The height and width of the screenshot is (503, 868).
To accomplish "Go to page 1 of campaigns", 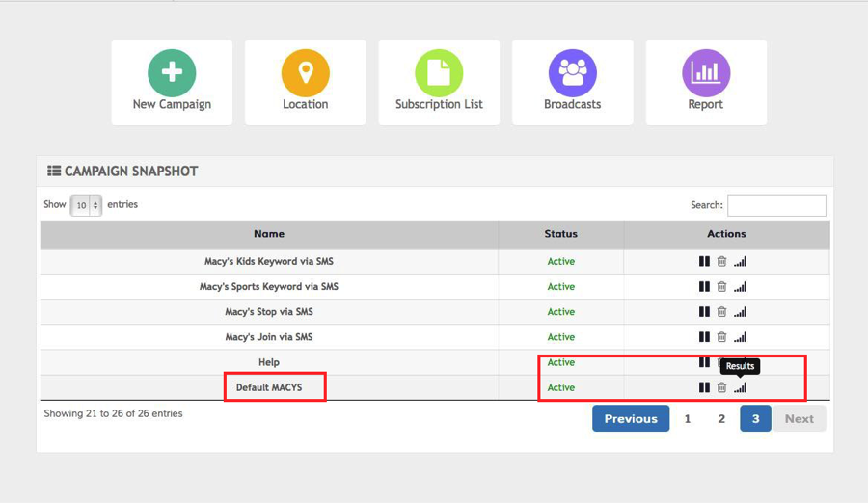I will tap(688, 418).
